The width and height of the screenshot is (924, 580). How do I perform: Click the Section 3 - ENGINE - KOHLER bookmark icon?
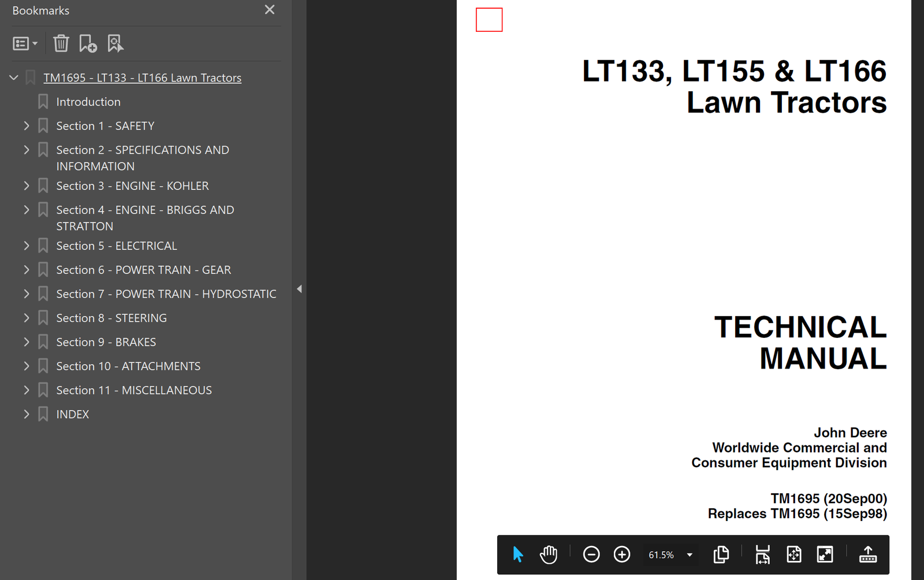43,185
